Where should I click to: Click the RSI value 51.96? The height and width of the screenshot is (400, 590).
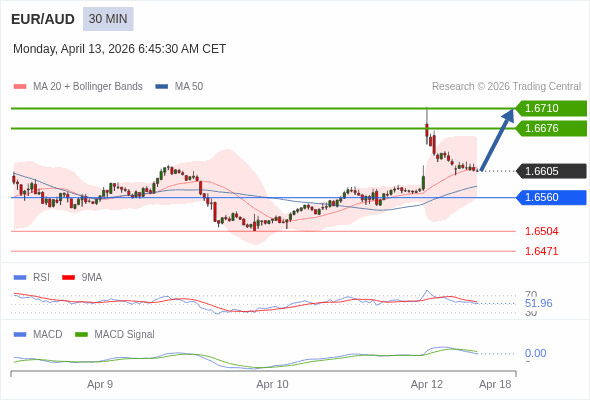538,303
